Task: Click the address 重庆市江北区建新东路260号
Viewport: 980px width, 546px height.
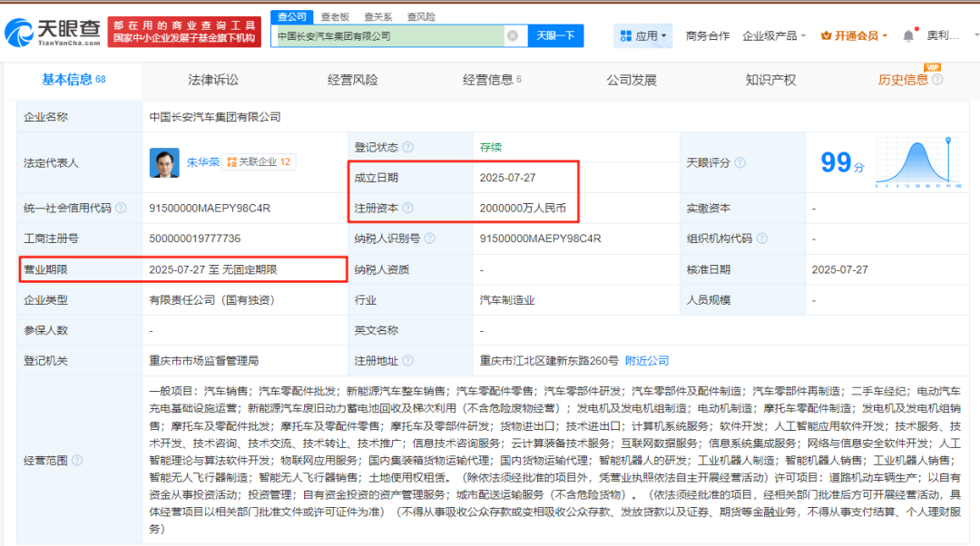Action: click(549, 361)
